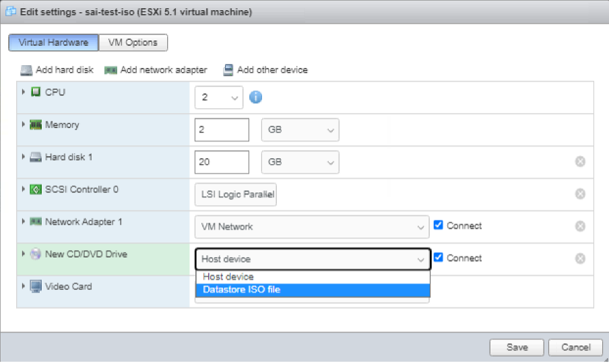The height and width of the screenshot is (364, 609).
Task: Open the Hard disk unit GB dropdown
Action: (x=300, y=162)
